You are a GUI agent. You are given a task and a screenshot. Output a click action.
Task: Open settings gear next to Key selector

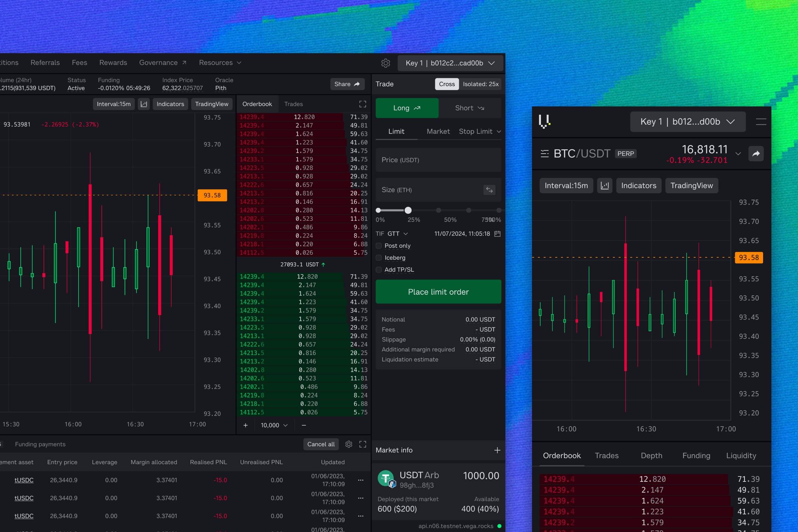(385, 63)
